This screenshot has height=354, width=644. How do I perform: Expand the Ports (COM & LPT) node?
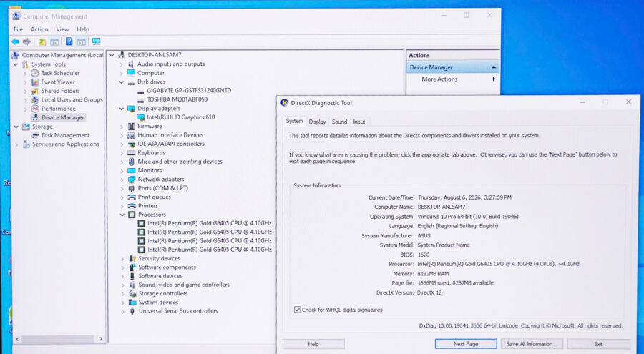pos(122,188)
